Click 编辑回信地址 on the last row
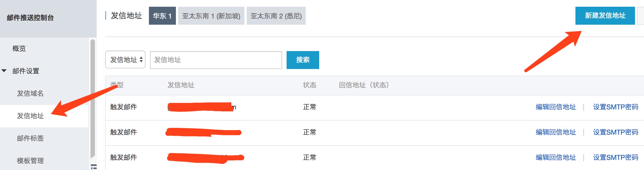This screenshot has width=644, height=170. pyautogui.click(x=555, y=158)
